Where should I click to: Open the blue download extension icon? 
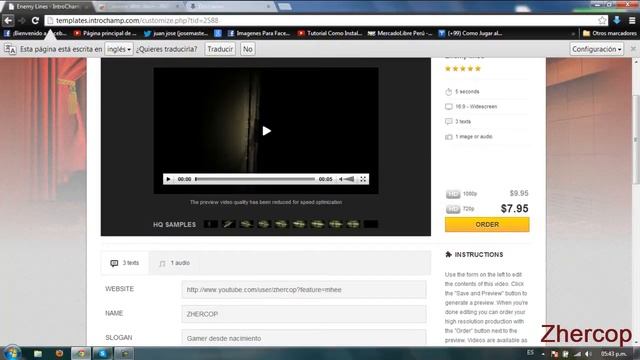[617, 20]
